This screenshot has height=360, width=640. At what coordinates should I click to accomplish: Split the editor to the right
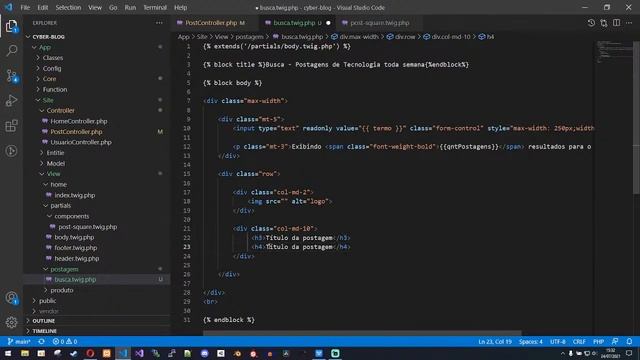[616, 23]
